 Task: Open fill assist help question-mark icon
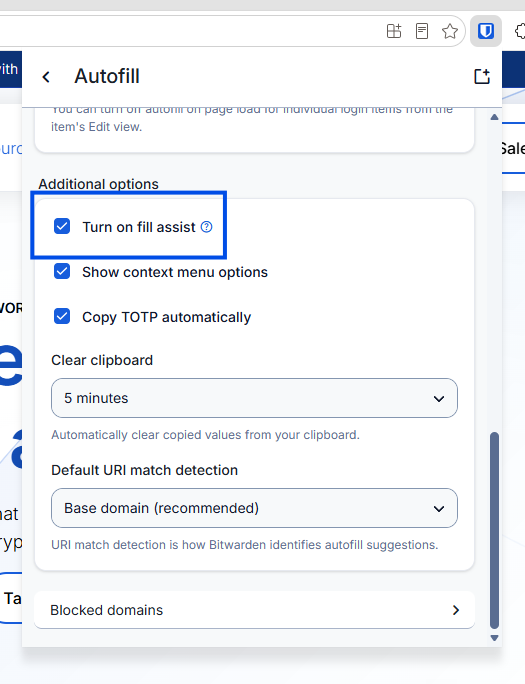click(206, 227)
